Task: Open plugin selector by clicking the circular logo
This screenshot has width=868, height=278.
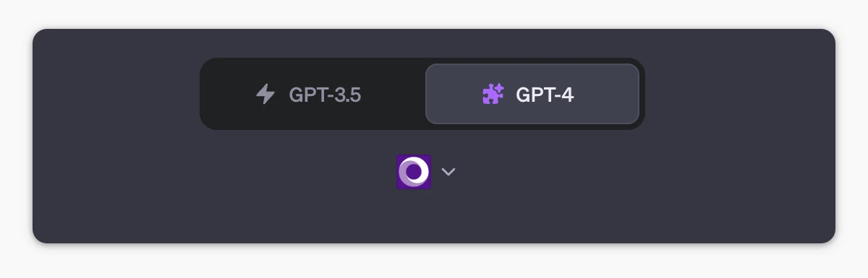Action: pyautogui.click(x=414, y=172)
